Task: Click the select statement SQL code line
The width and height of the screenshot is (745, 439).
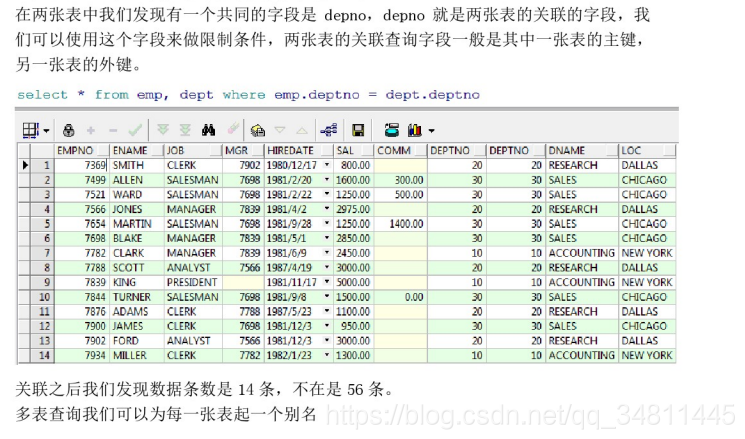Action: tap(248, 95)
